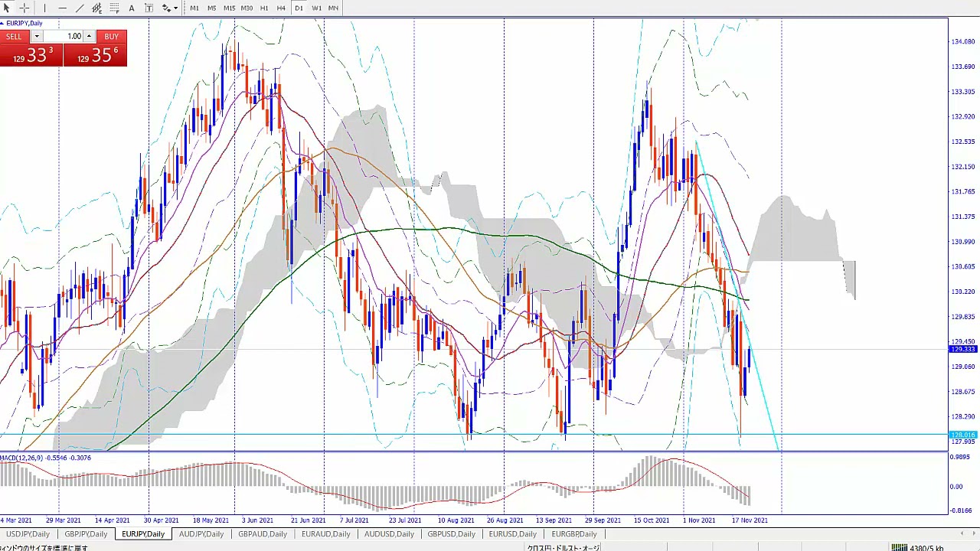Select the cursor arrow tool
980x551 pixels.
[x=6, y=8]
